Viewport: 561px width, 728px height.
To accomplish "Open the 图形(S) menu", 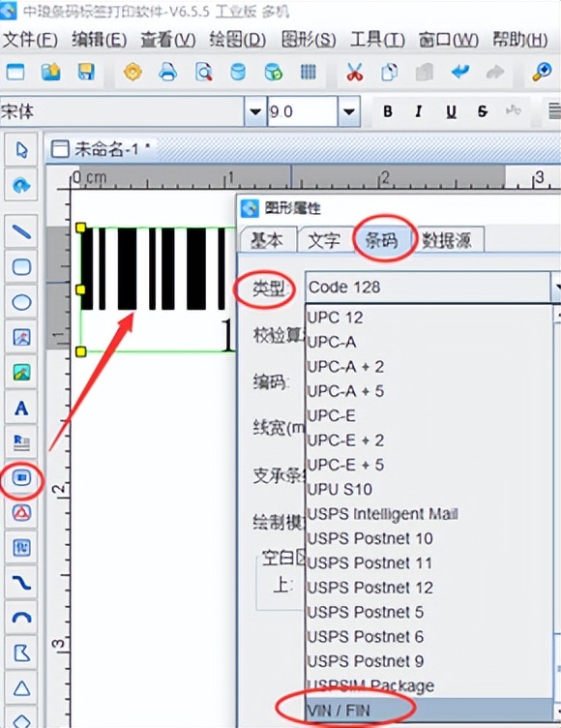I will 309,41.
